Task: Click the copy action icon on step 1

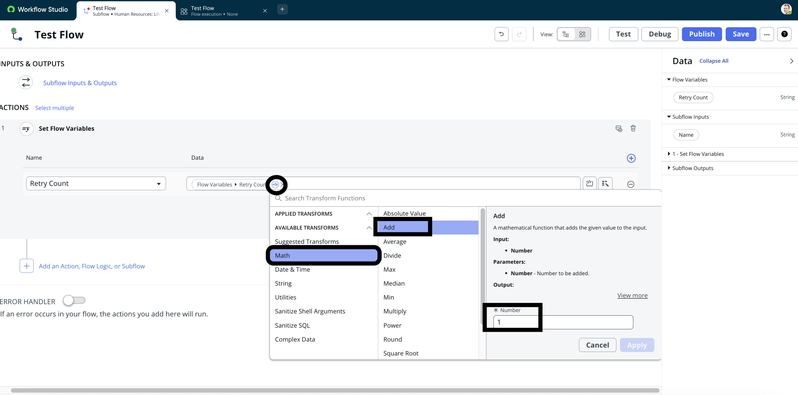Action: point(619,129)
